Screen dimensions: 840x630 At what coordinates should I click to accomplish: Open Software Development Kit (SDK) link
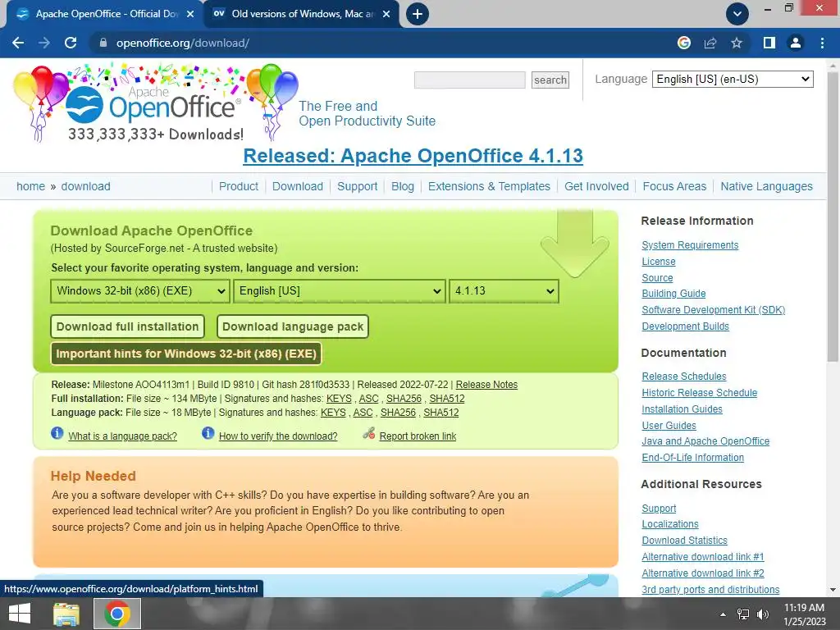point(714,309)
